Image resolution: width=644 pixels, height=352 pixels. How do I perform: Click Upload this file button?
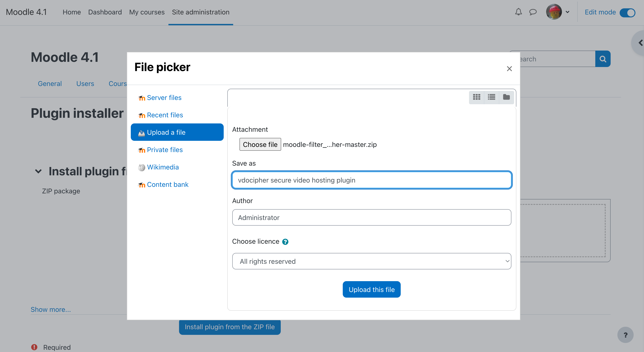pyautogui.click(x=371, y=289)
